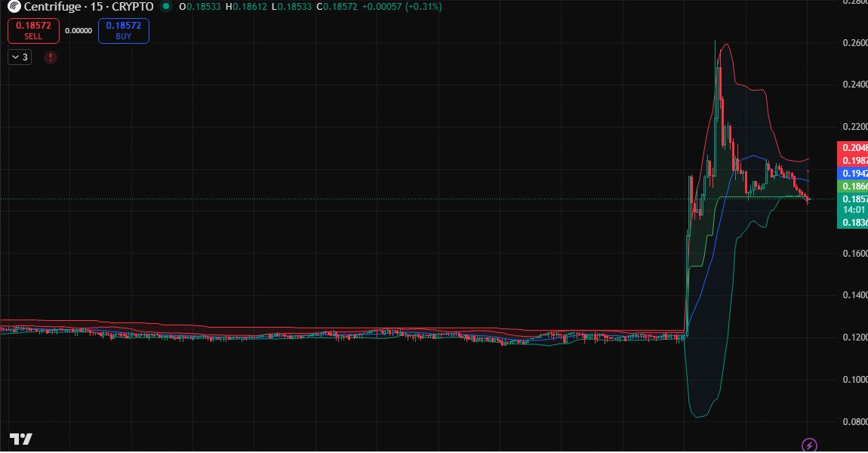Expand the indicator legend showing 3
Screen dimensions: 868x453
[20, 57]
